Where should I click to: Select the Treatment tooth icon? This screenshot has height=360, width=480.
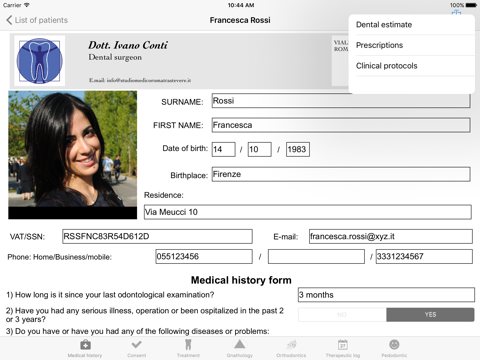point(188,345)
